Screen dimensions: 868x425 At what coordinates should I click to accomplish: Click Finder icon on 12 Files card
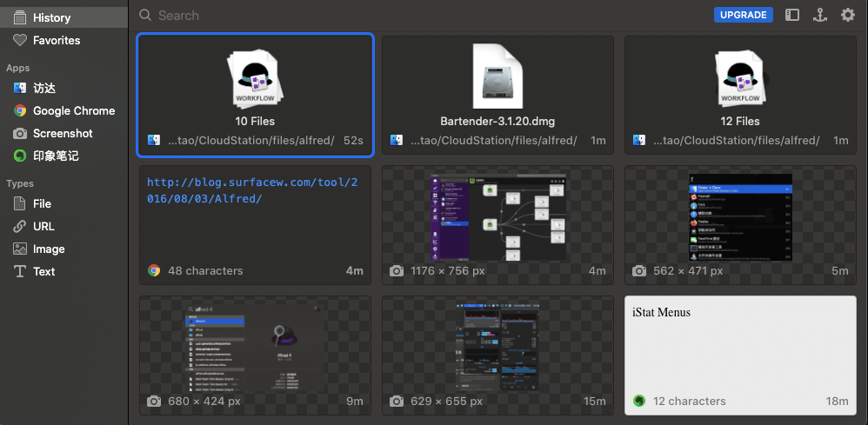(x=638, y=141)
